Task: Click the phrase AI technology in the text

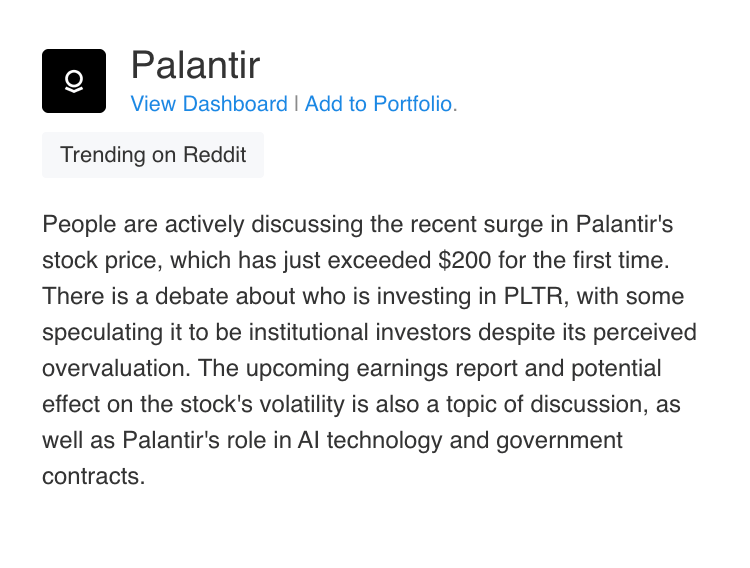Action: pos(370,440)
